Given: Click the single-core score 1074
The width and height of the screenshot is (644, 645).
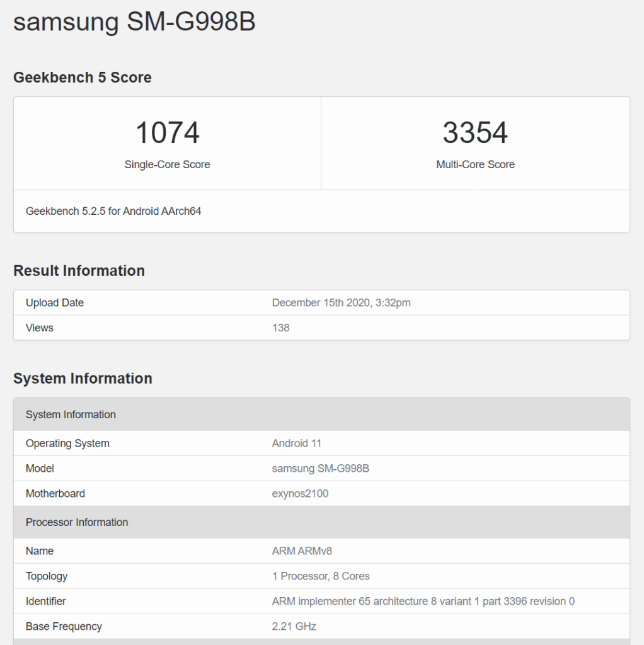Looking at the screenshot, I should 168,132.
